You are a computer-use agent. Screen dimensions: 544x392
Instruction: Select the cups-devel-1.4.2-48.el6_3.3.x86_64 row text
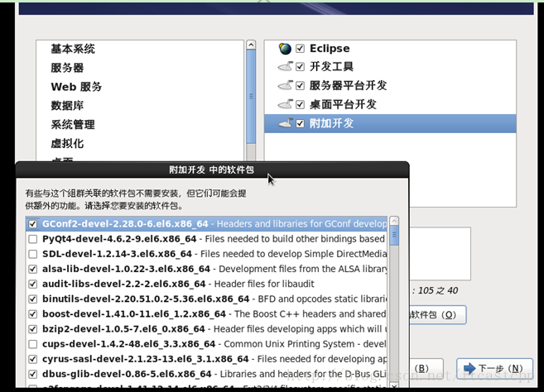click(x=128, y=344)
